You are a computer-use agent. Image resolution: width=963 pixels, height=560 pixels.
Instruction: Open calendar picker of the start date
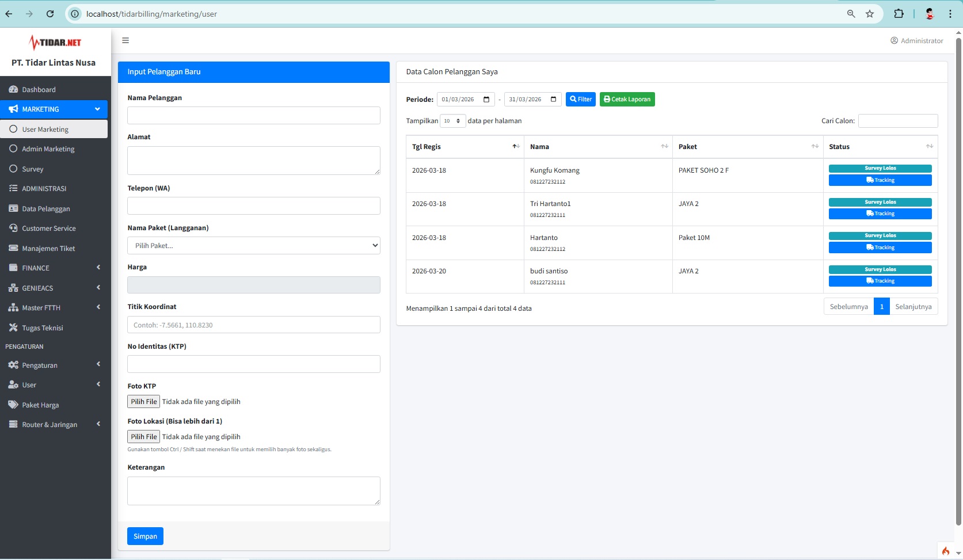pyautogui.click(x=486, y=99)
